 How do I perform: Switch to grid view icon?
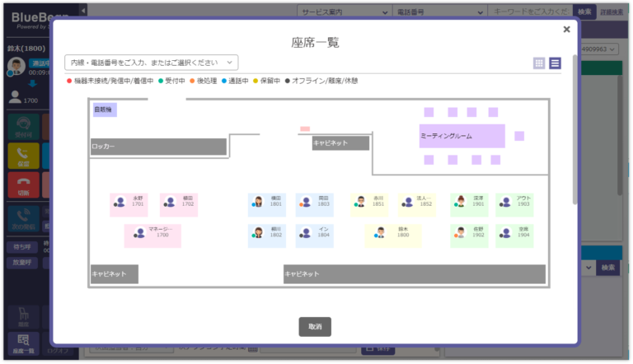tap(539, 63)
